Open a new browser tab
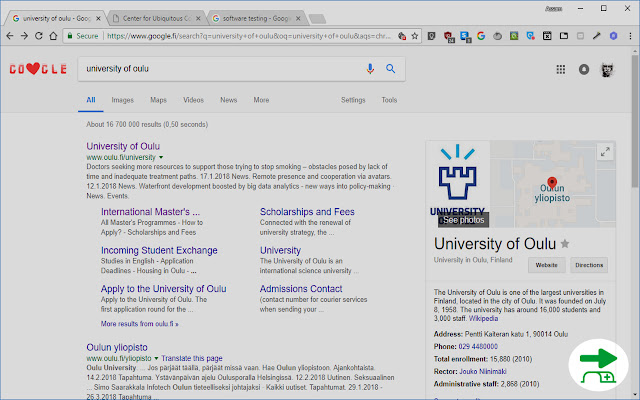640x400 pixels. pos(317,19)
